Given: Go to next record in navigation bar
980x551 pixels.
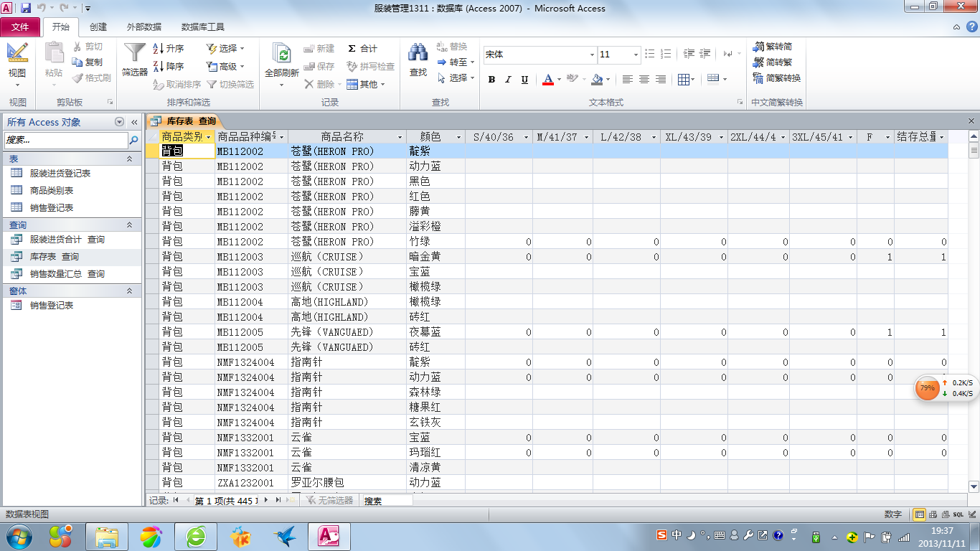Looking at the screenshot, I should 266,500.
